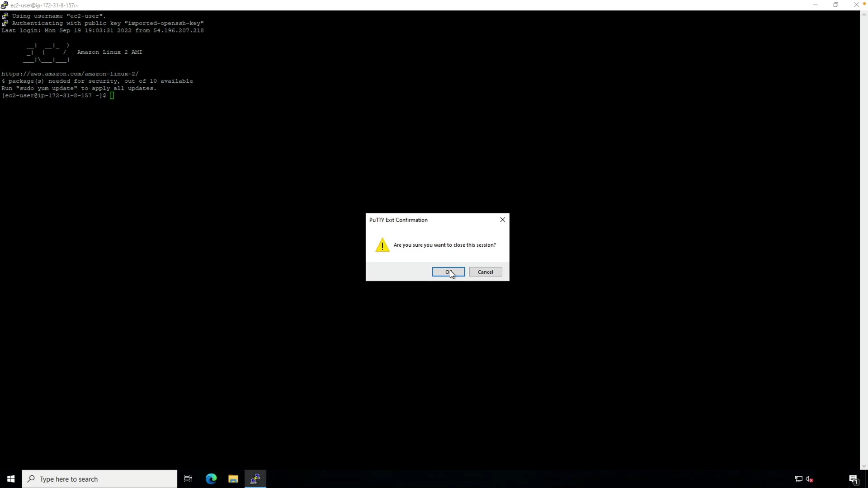Screen dimensions: 868x488
Task: Open the Windows Start menu
Action: [x=11, y=479]
